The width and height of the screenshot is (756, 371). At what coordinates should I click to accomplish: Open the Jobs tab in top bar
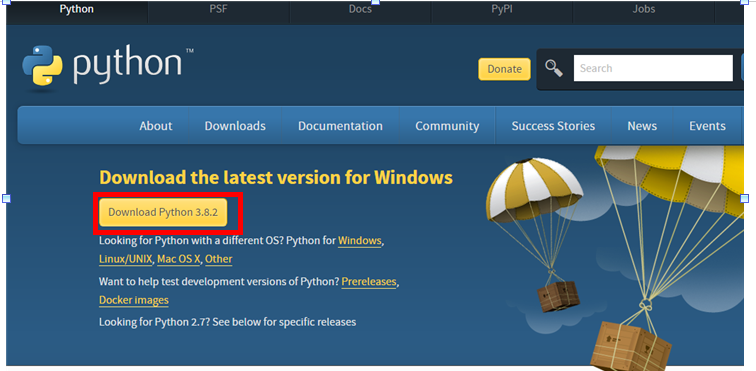point(644,9)
